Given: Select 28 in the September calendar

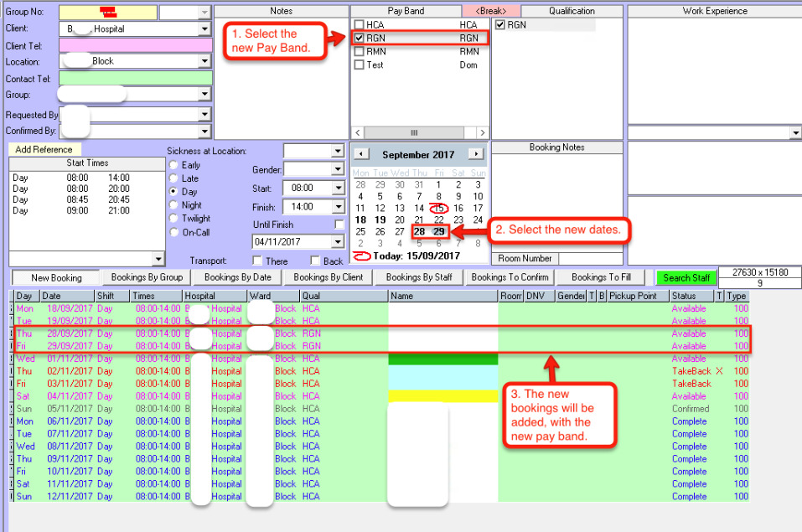Looking at the screenshot, I should [419, 232].
